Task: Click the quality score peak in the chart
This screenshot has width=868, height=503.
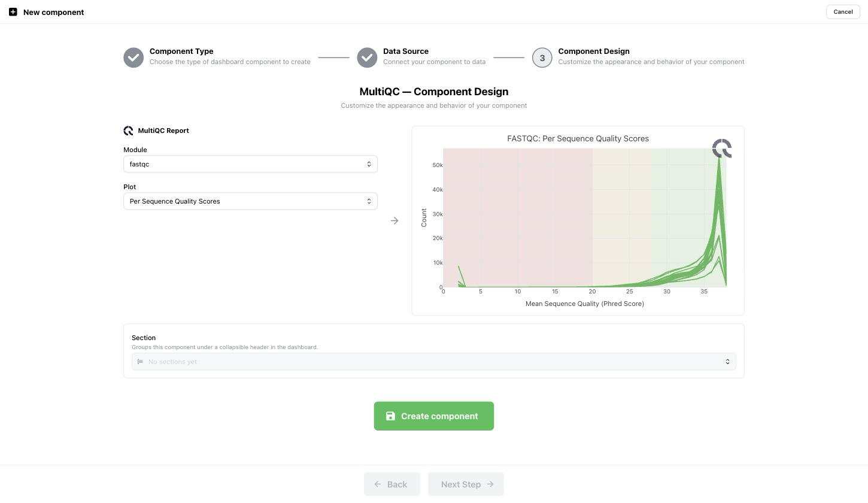Action: [719, 157]
